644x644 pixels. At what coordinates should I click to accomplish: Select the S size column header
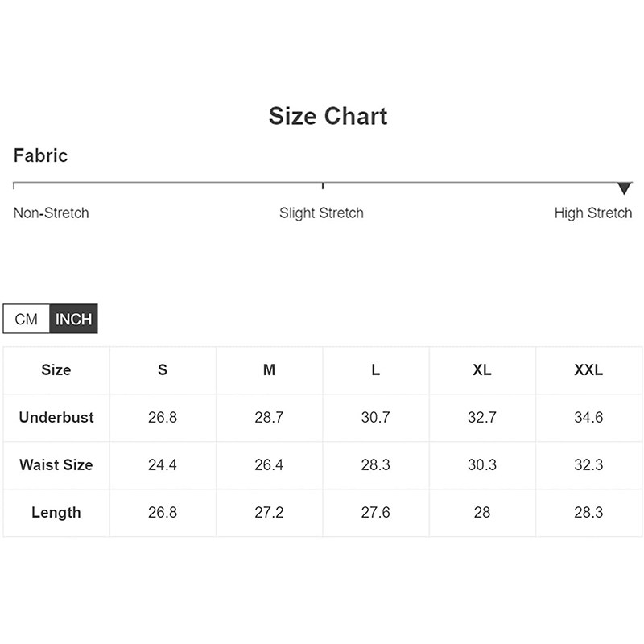coord(163,370)
